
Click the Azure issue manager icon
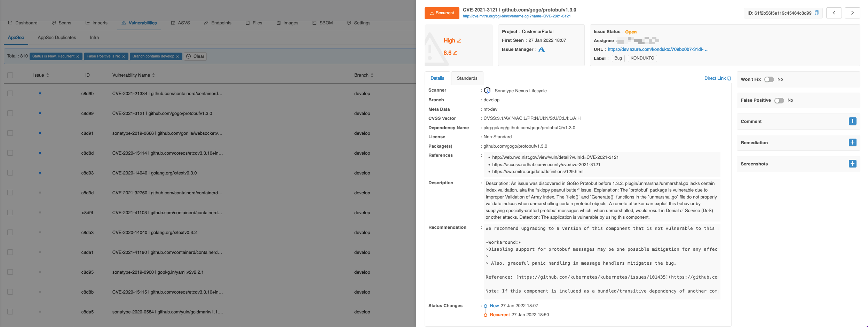542,49
